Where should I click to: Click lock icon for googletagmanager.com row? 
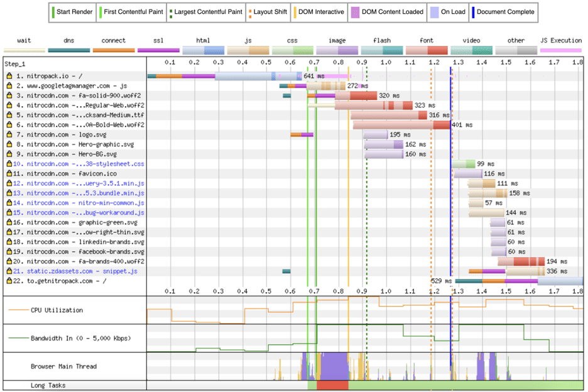point(9,85)
